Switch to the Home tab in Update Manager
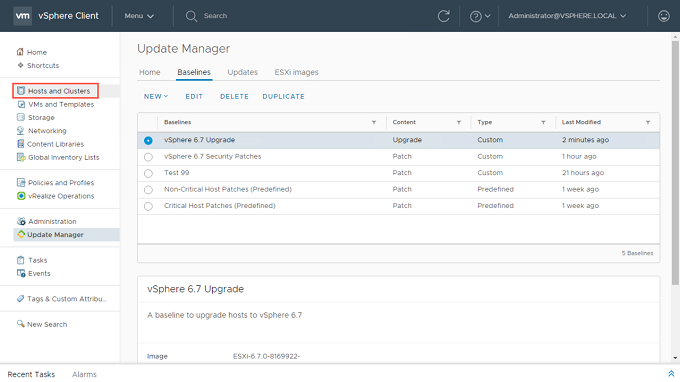 (x=150, y=72)
